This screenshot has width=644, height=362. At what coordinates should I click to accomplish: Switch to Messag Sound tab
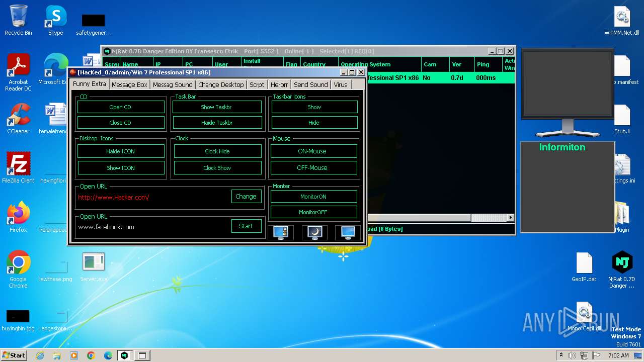(173, 84)
